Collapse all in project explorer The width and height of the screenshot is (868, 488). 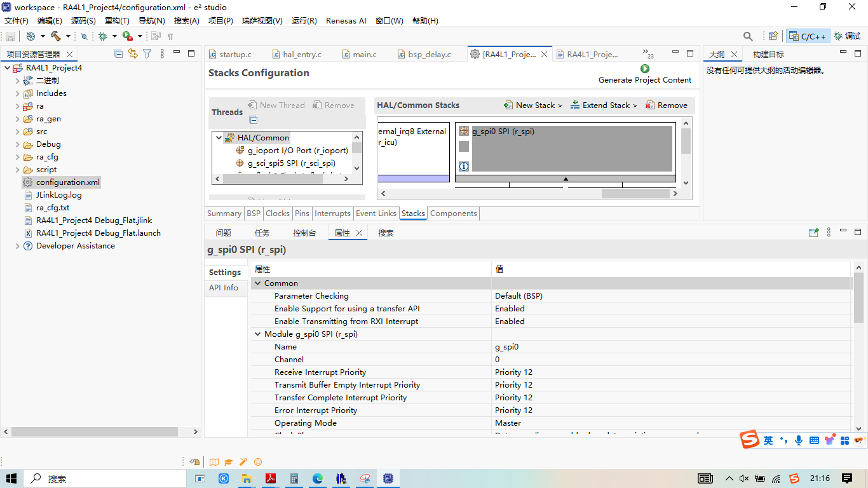(x=119, y=54)
